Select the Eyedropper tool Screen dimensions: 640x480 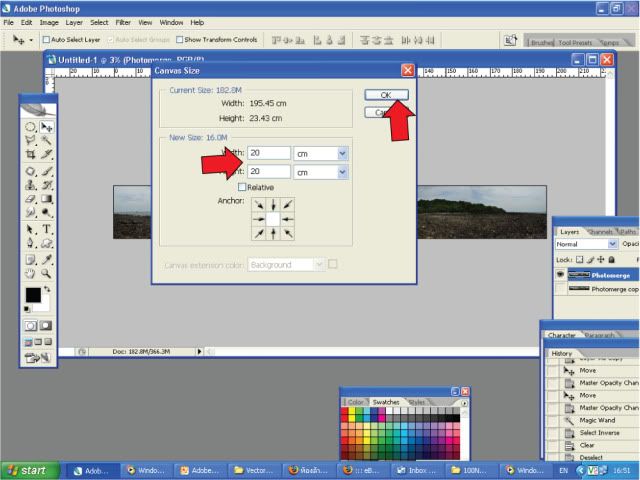point(47,260)
